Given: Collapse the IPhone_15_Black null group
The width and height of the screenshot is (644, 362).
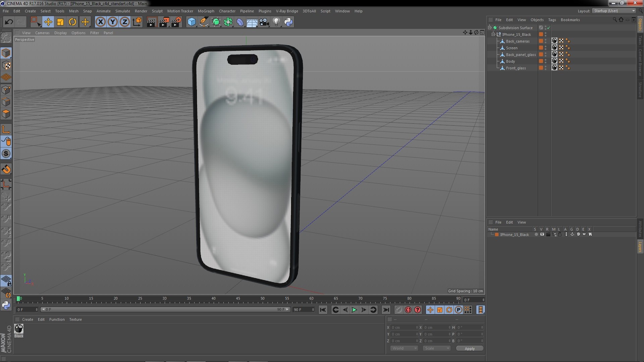Looking at the screenshot, I should point(493,35).
